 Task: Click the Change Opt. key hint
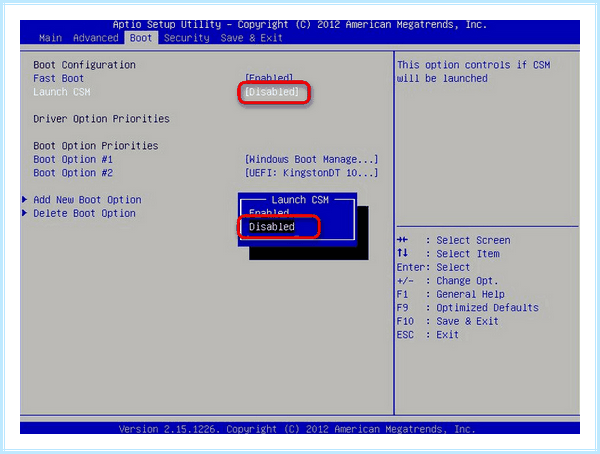click(447, 281)
